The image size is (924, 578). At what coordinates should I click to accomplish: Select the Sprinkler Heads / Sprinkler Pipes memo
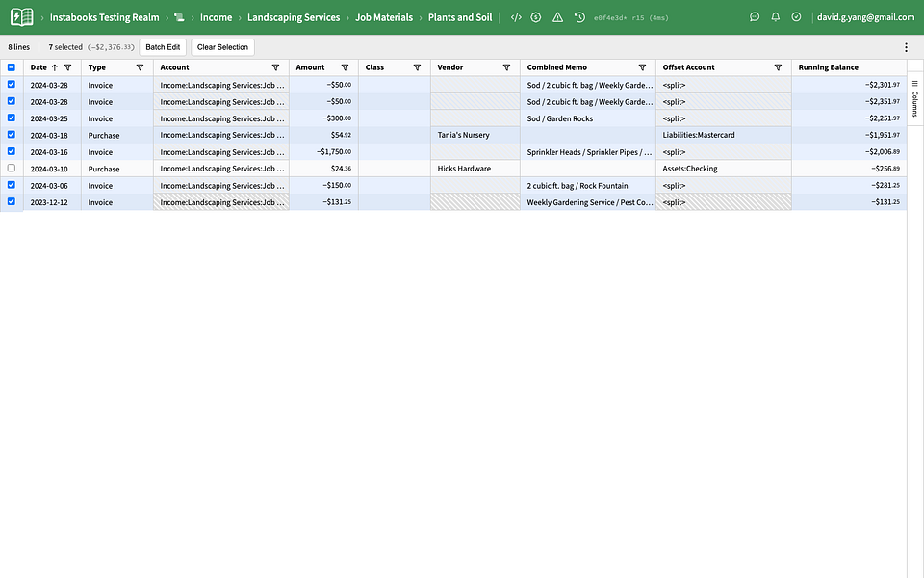pos(587,152)
